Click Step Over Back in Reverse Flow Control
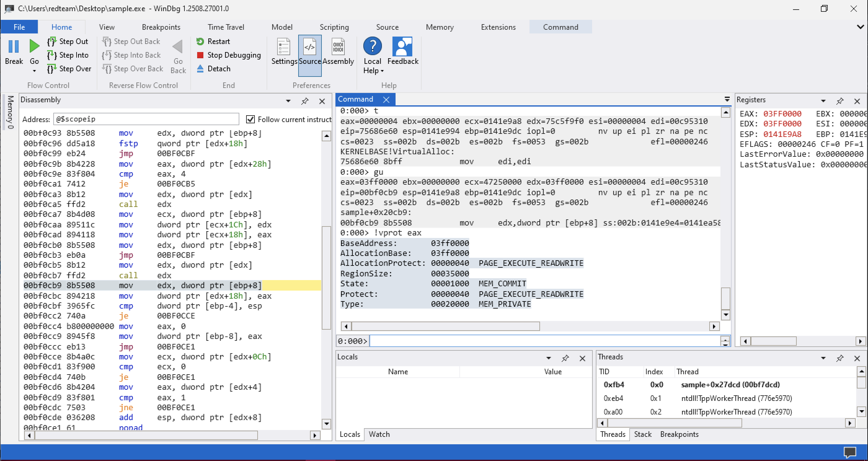This screenshot has height=461, width=868. click(132, 69)
